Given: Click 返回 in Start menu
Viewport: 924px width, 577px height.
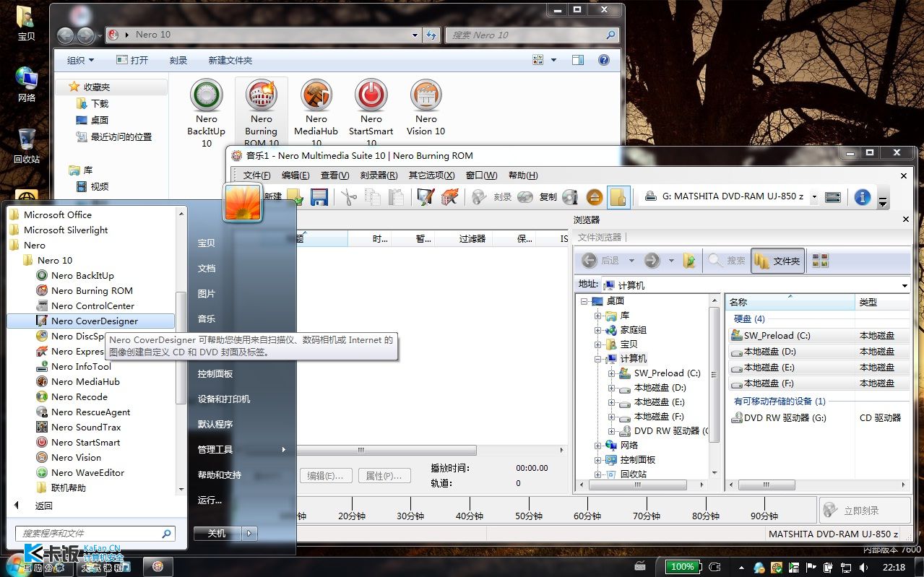Looking at the screenshot, I should click(44, 506).
